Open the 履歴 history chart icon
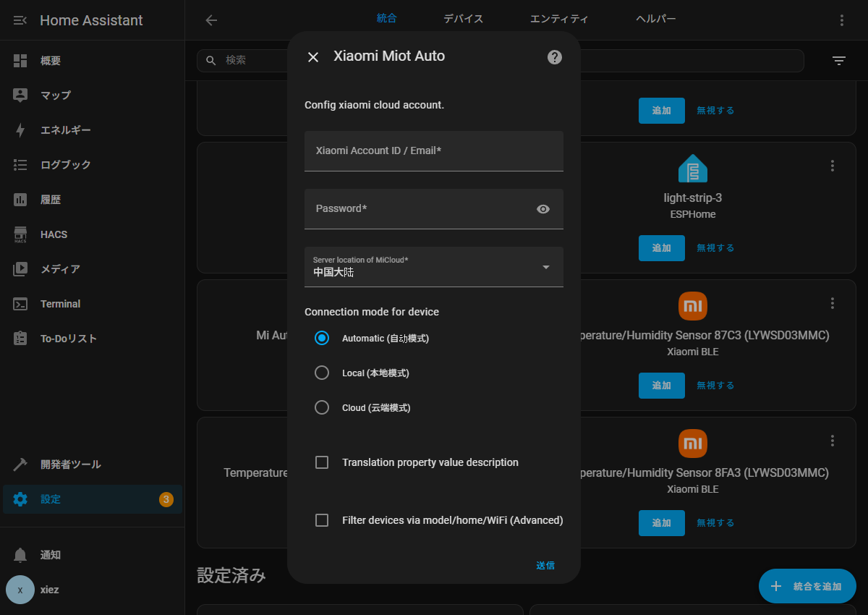 [x=20, y=200]
